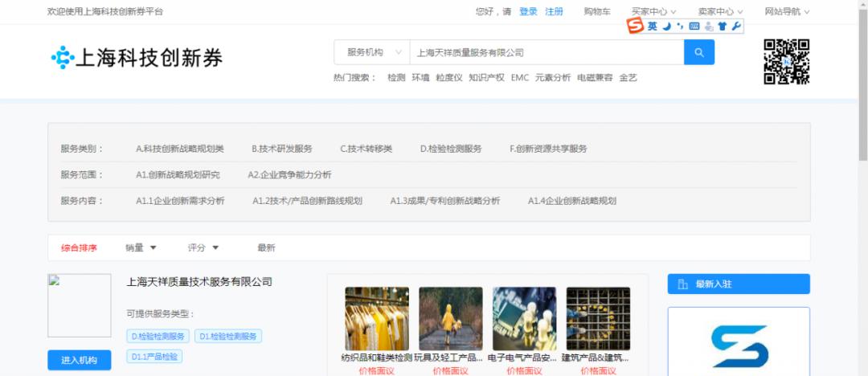Screen dimensions: 868x376
Task: Open the 电子电气产品安 circuit board thumbnail
Action: click(524, 318)
